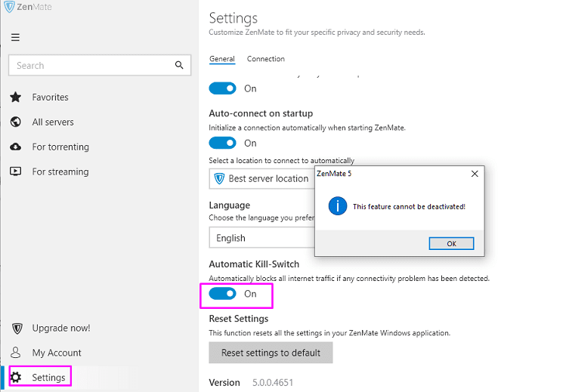566x392 pixels.
Task: Switch to the General tab
Action: 222,59
